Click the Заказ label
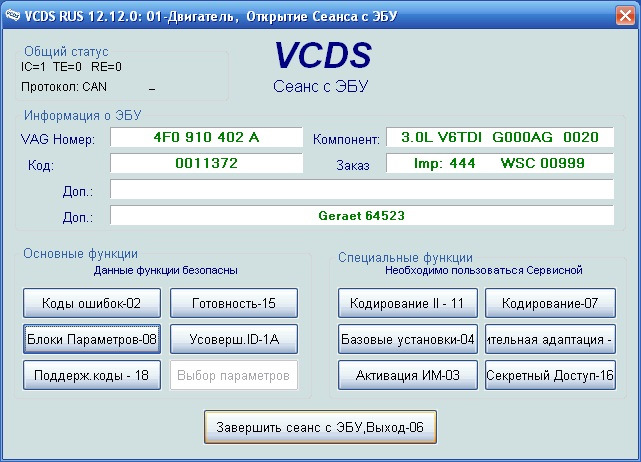The height and width of the screenshot is (462, 641). coord(353,165)
